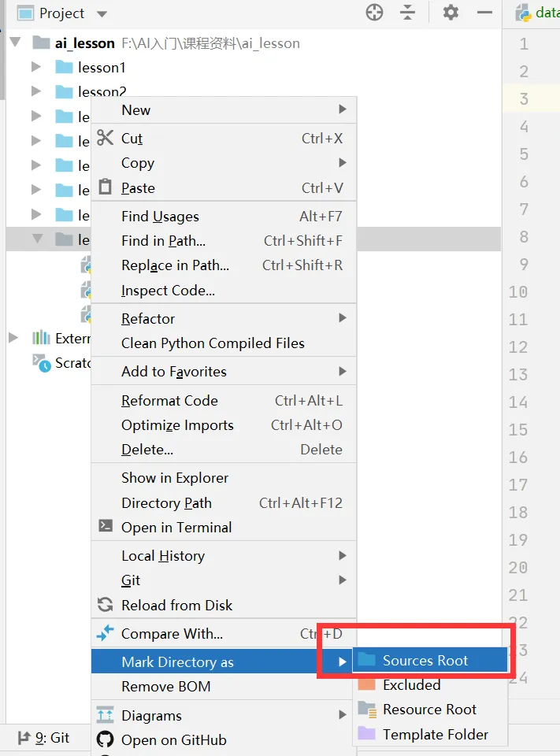Choose Open on GitHub

[224, 739]
